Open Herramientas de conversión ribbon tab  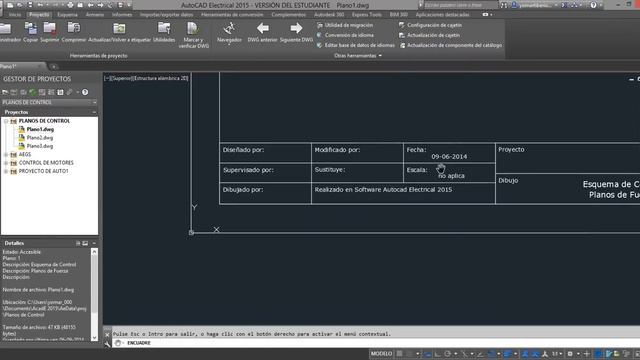(232, 15)
